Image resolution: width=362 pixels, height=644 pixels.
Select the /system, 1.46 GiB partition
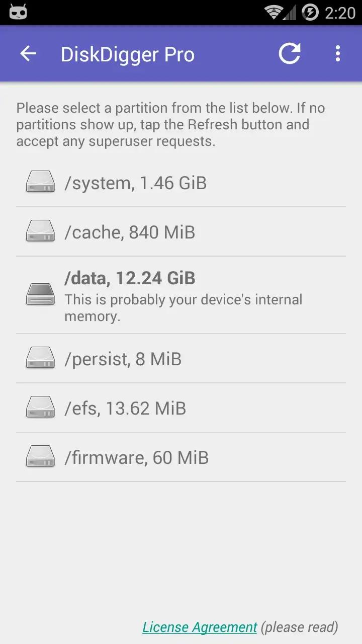pos(136,183)
